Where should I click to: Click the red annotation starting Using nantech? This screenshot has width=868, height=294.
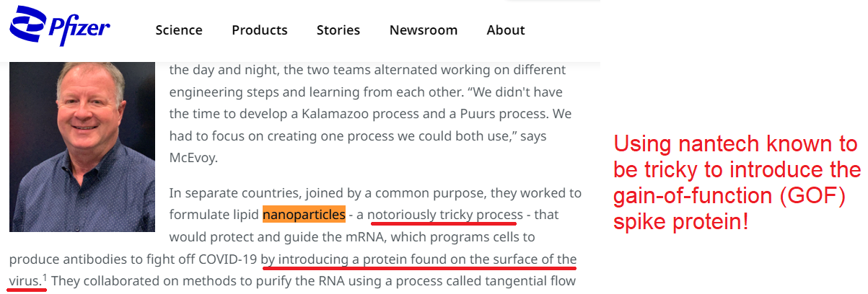point(736,183)
